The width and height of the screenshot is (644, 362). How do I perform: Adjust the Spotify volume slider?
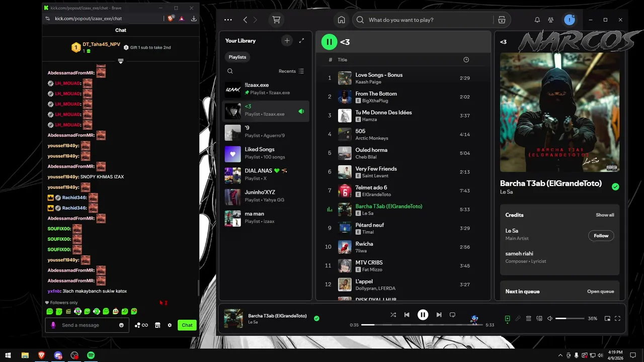(570, 318)
